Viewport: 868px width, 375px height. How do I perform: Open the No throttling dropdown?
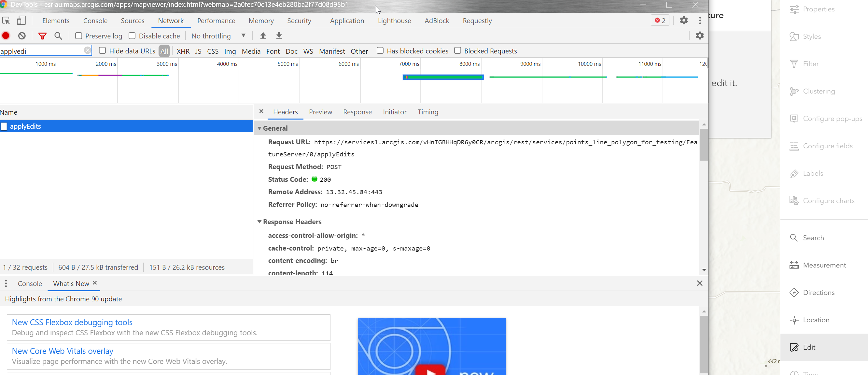pyautogui.click(x=218, y=36)
